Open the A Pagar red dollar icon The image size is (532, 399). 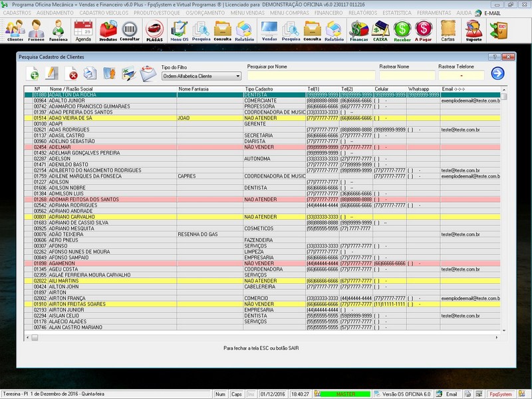pos(423,30)
